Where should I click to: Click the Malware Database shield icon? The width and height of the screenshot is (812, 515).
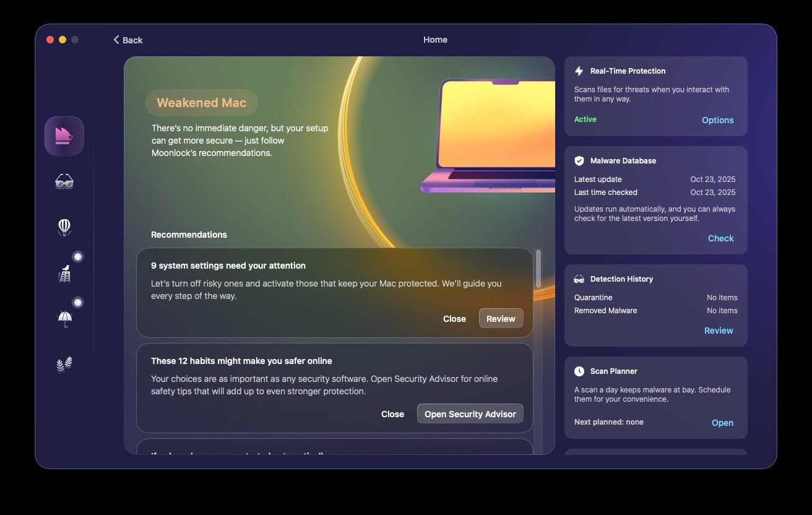(579, 161)
